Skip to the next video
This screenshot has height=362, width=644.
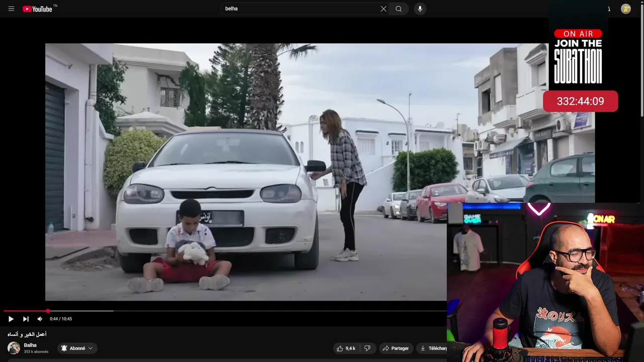point(26,319)
